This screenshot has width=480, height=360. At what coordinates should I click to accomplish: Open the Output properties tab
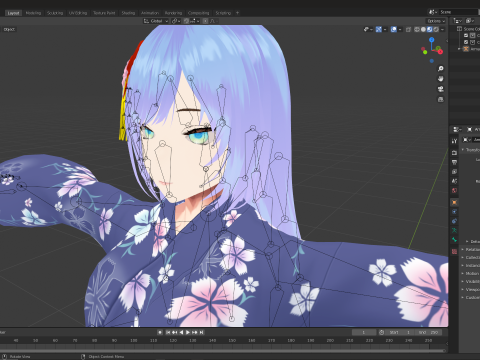coord(454,162)
